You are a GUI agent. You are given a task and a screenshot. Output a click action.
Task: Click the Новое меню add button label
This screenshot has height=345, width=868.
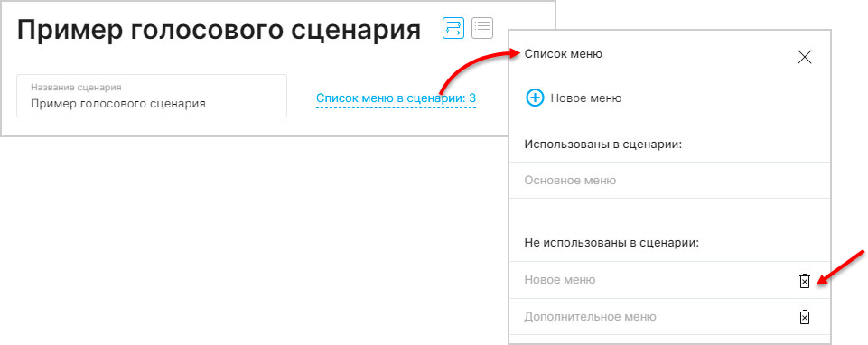pyautogui.click(x=585, y=98)
